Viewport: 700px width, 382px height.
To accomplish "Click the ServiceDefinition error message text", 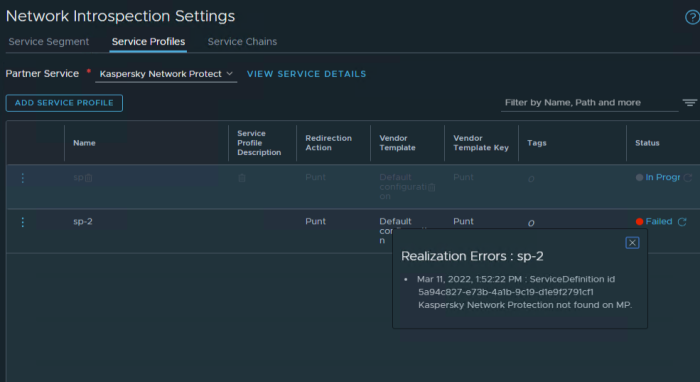I will (x=525, y=292).
